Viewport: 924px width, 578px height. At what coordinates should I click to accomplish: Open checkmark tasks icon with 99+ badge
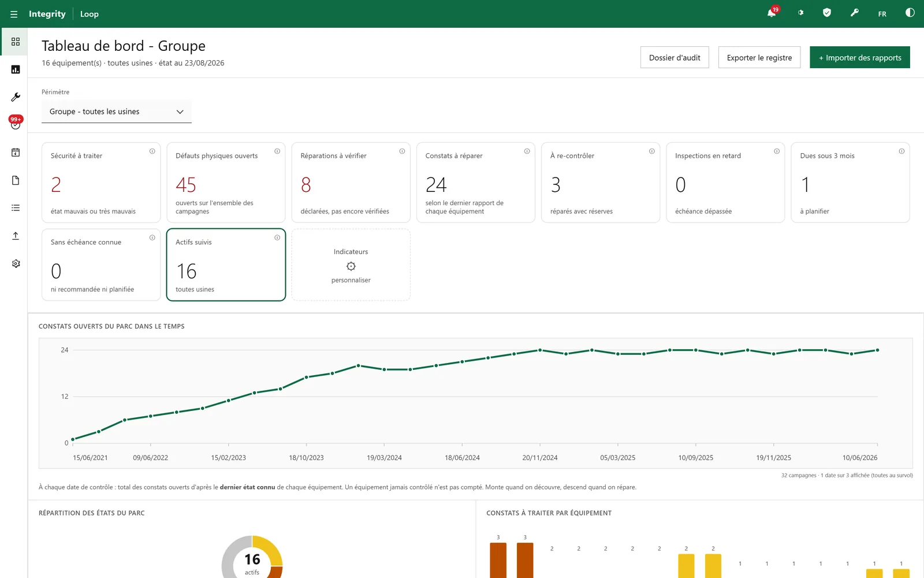16,124
